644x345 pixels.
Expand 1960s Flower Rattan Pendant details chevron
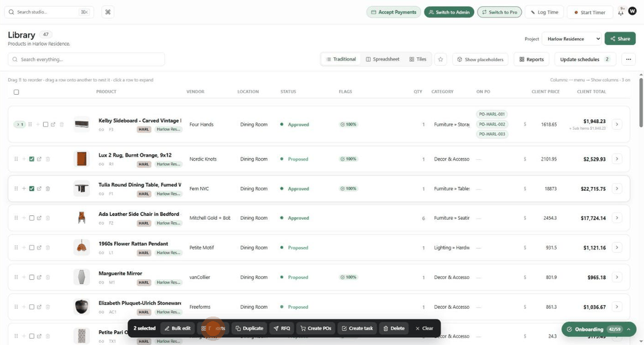coord(617,247)
